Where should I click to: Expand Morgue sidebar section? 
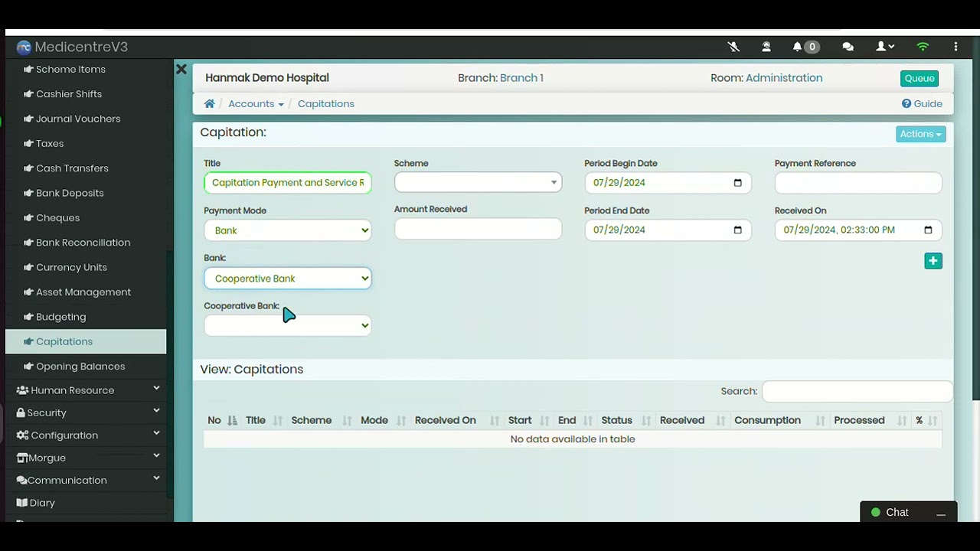86,458
